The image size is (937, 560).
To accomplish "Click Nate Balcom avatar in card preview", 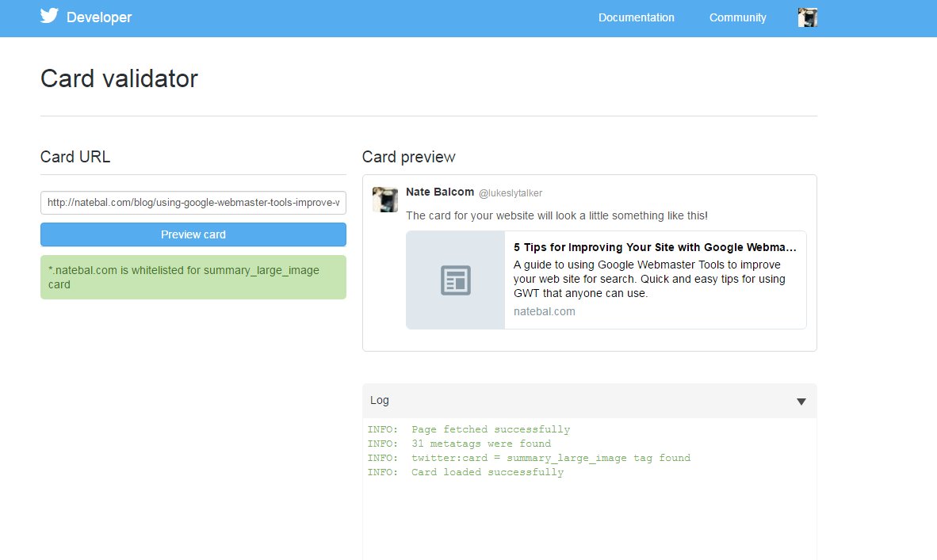I will pyautogui.click(x=384, y=200).
